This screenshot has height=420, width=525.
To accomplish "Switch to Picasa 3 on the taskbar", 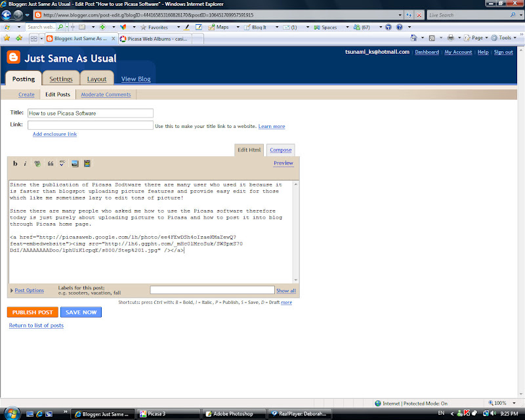I will [168, 413].
